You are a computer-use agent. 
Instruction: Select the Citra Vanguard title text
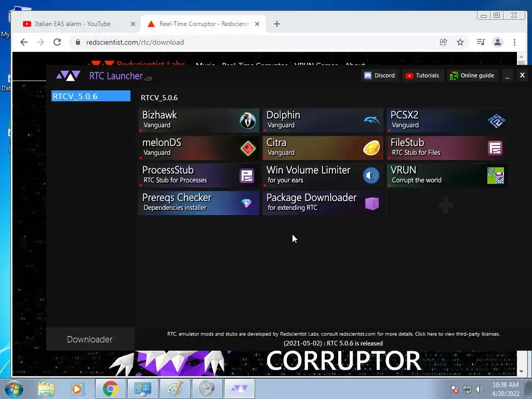pos(276,142)
